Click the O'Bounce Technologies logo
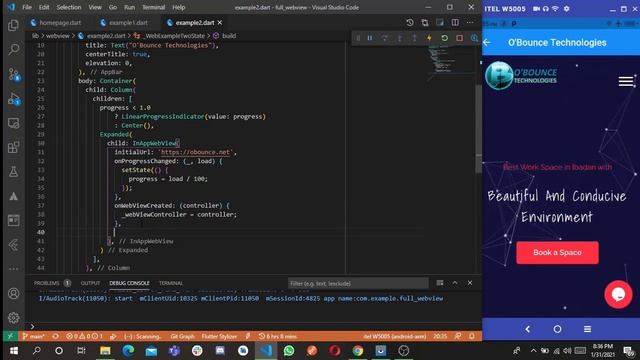Viewport: 640px width, 360px height. click(521, 76)
